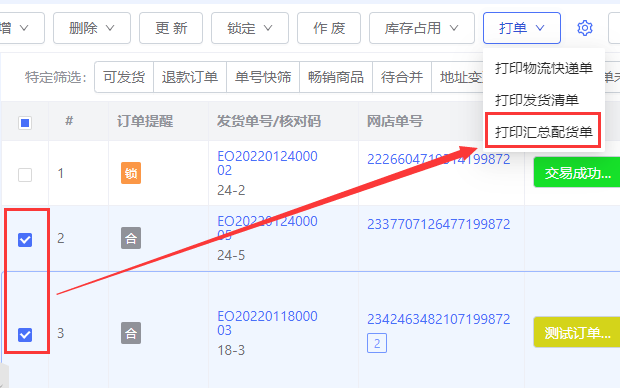Toggle the select-all checkbox in table header
Screen dimensions: 620x388
(x=25, y=123)
